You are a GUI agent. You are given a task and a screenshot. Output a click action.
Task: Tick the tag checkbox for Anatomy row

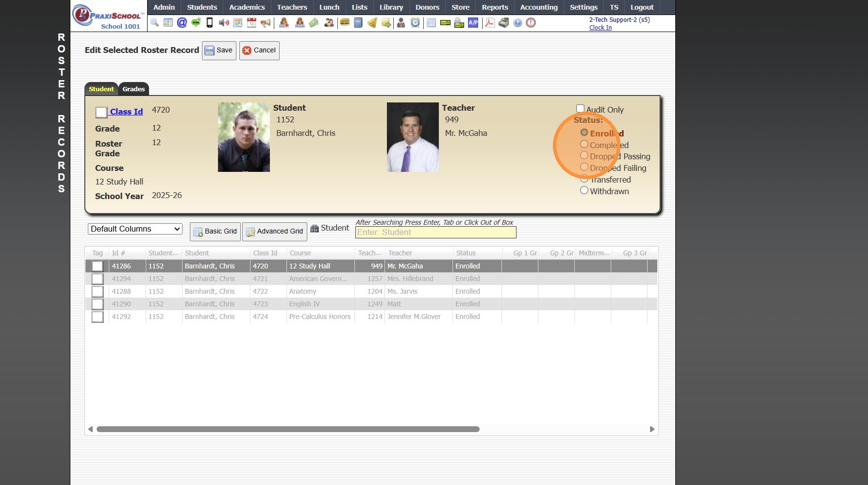coord(98,291)
